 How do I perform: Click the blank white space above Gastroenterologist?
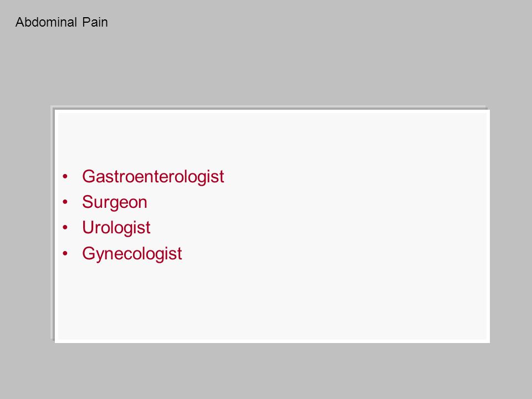tap(272, 139)
